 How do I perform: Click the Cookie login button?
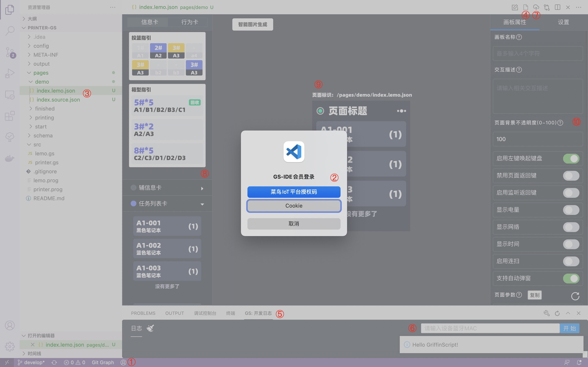pos(294,206)
